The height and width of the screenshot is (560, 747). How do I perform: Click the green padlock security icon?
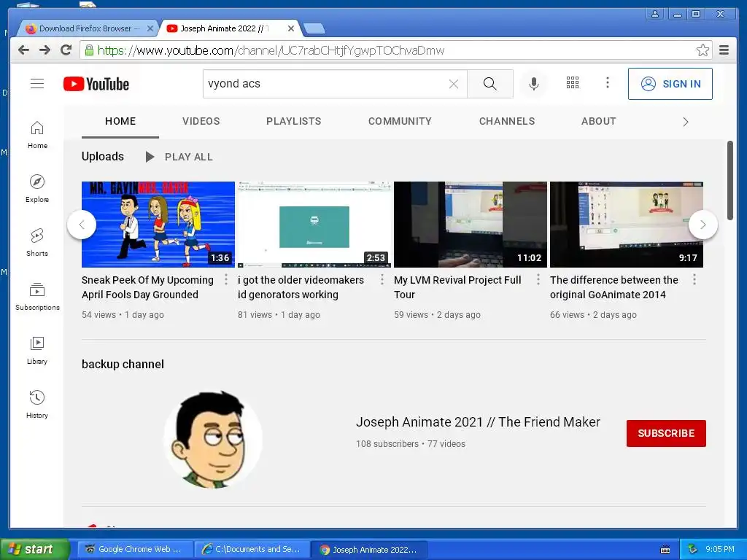coord(89,50)
